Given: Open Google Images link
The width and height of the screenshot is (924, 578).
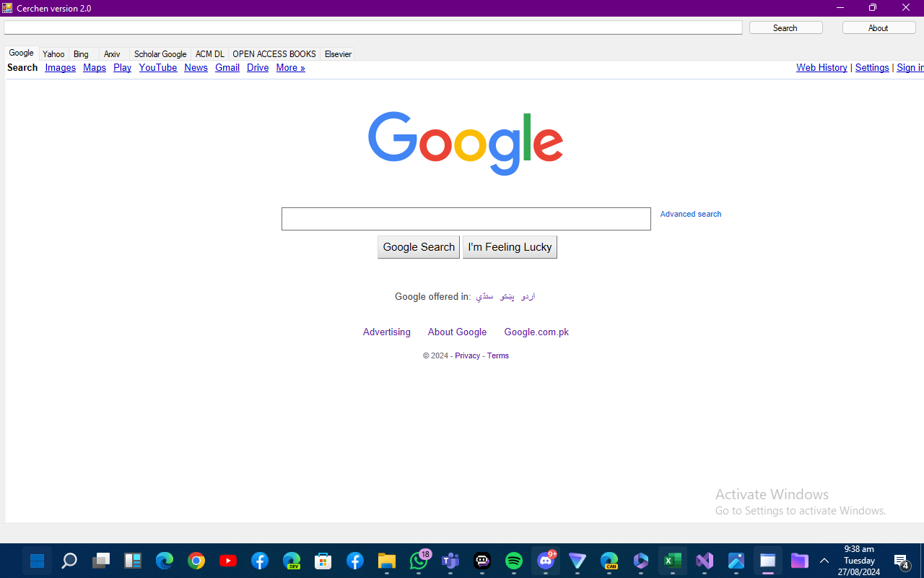Looking at the screenshot, I should [61, 67].
